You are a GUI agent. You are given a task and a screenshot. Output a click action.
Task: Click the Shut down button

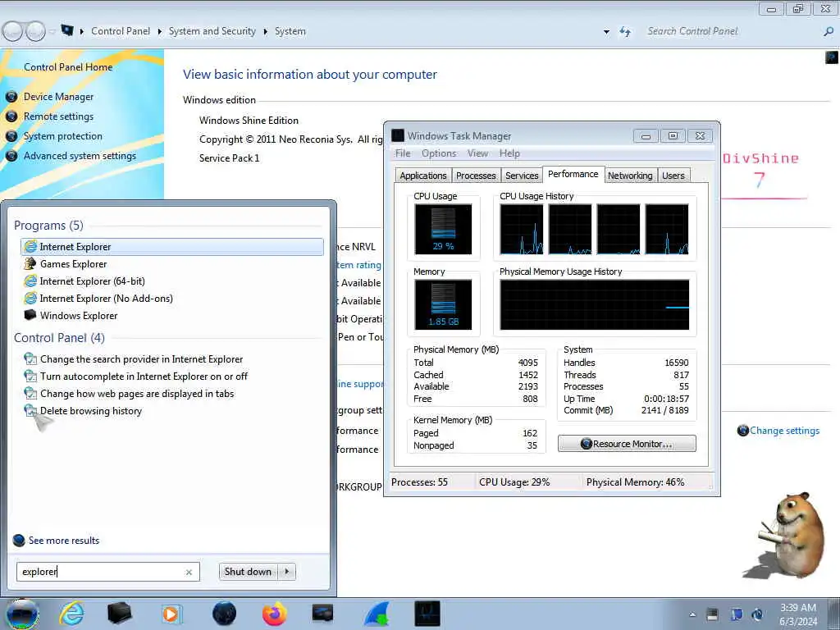point(248,572)
